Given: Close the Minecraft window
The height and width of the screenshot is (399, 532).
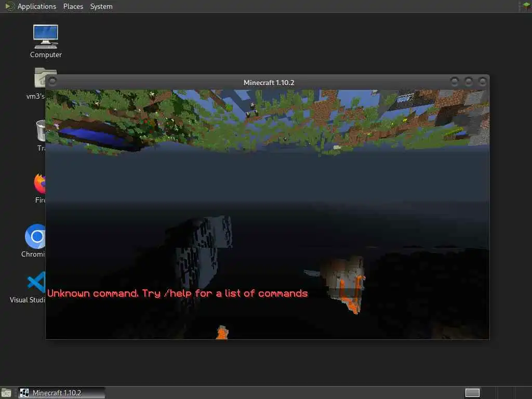Looking at the screenshot, I should (x=483, y=82).
